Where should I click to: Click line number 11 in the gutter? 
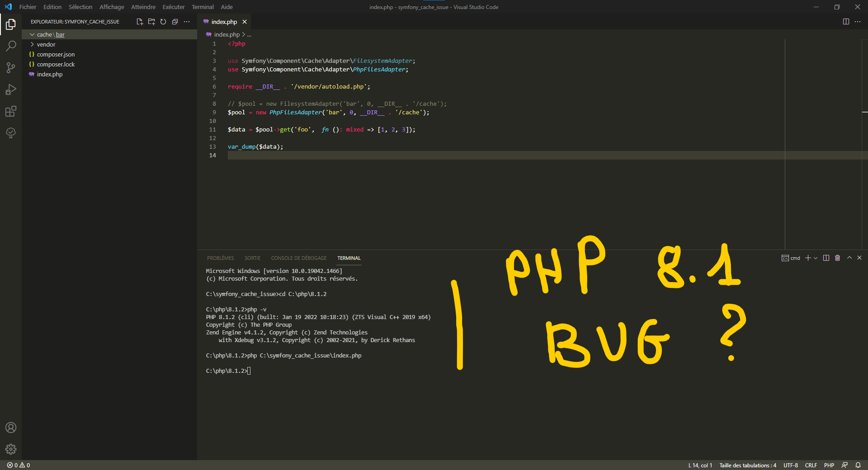tap(212, 130)
